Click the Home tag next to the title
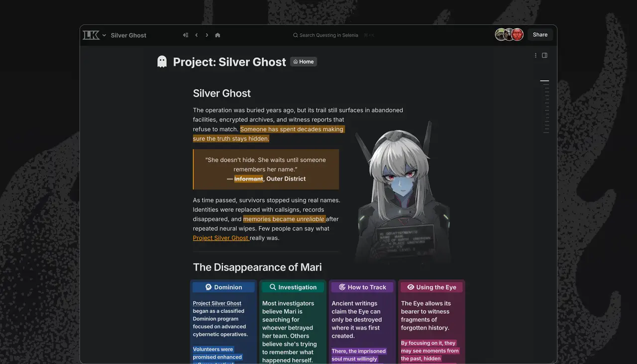This screenshot has height=364, width=637. (304, 62)
